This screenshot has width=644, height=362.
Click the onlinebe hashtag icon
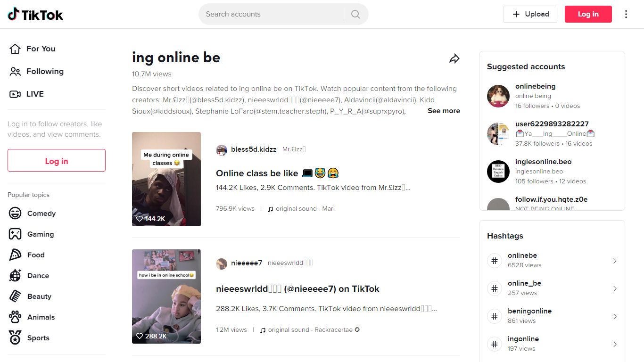tap(495, 260)
